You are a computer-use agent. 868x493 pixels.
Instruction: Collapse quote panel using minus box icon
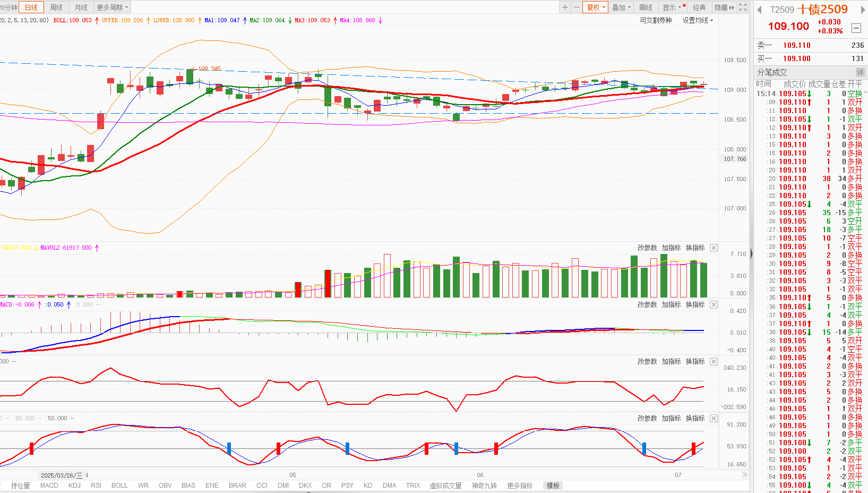(x=856, y=28)
